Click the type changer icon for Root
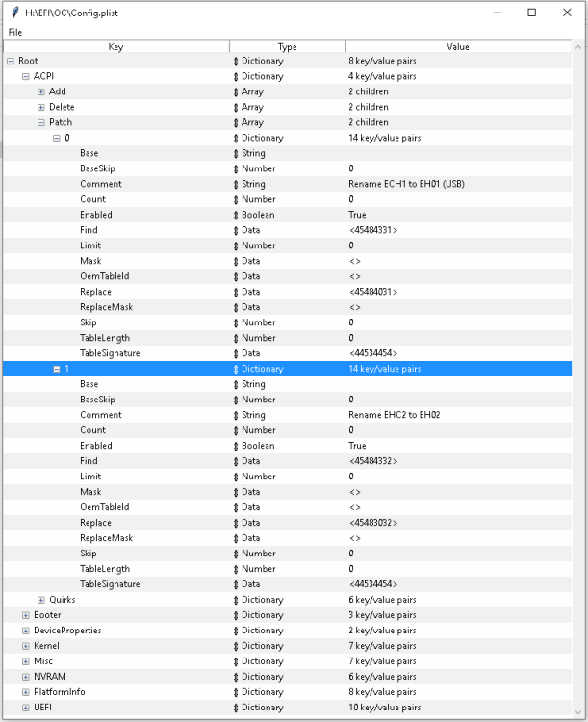The width and height of the screenshot is (588, 722). (x=236, y=61)
